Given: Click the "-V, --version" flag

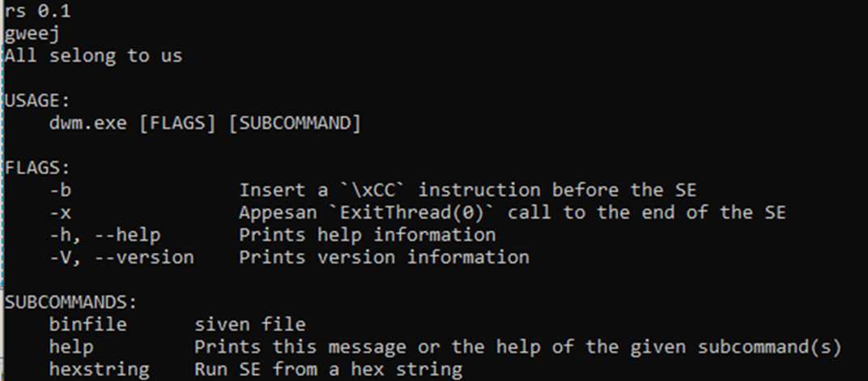Looking at the screenshot, I should (121, 258).
